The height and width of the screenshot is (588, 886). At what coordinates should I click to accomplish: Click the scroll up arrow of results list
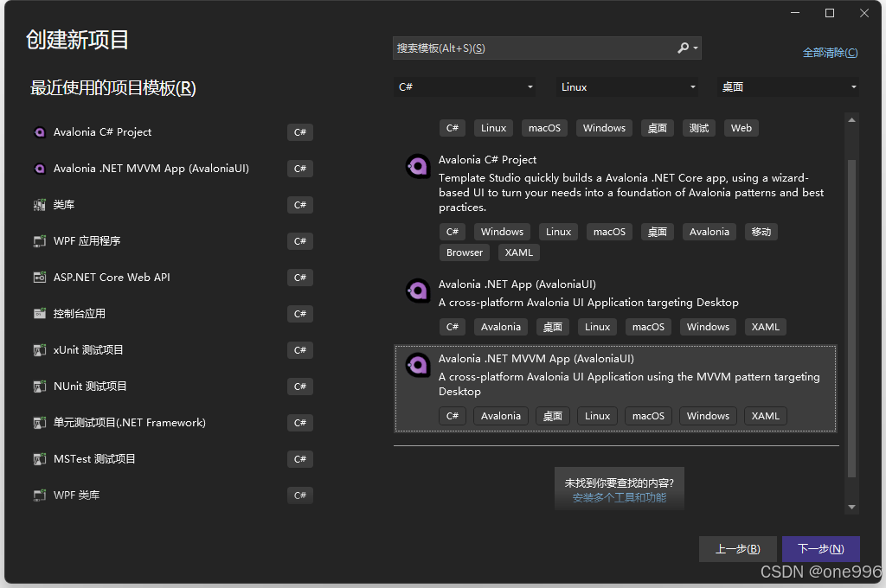point(851,119)
